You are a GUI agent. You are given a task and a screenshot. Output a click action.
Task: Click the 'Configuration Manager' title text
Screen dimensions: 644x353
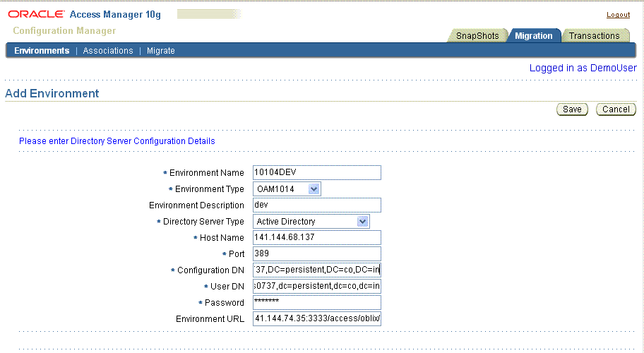pos(64,31)
